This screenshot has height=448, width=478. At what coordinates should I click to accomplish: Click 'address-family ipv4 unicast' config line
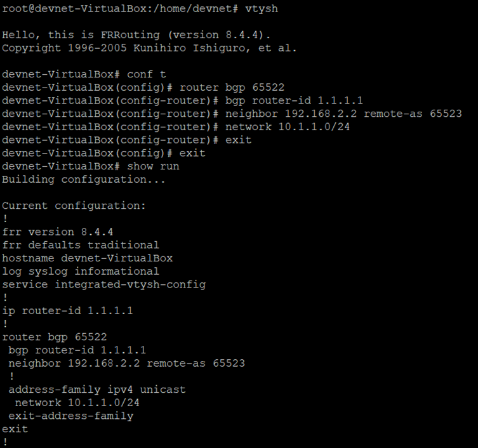point(97,390)
